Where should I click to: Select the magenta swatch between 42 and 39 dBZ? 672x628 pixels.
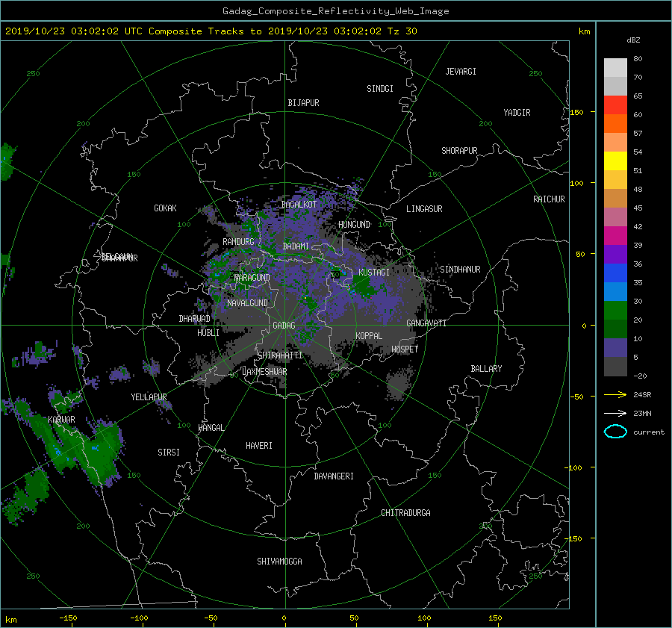pyautogui.click(x=615, y=235)
